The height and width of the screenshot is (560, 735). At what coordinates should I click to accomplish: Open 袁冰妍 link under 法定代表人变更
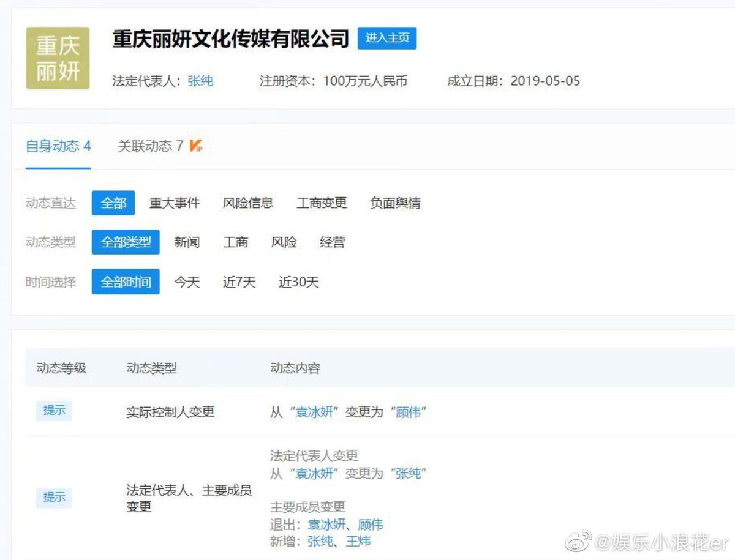pos(315,473)
